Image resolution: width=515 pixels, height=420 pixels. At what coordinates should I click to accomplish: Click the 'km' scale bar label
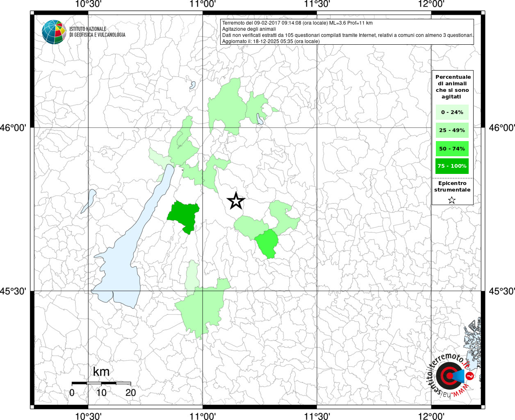pos(101,372)
